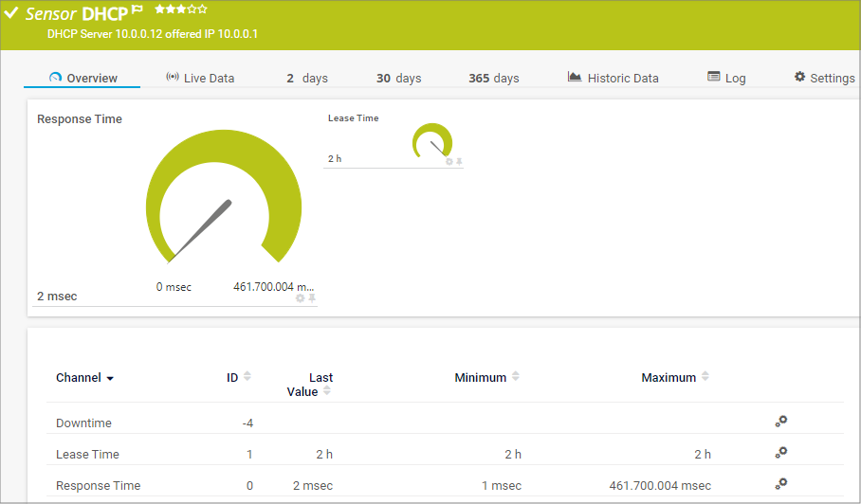Switch to the Live Data tab
Image resolution: width=861 pixels, height=504 pixels.
pyautogui.click(x=200, y=78)
